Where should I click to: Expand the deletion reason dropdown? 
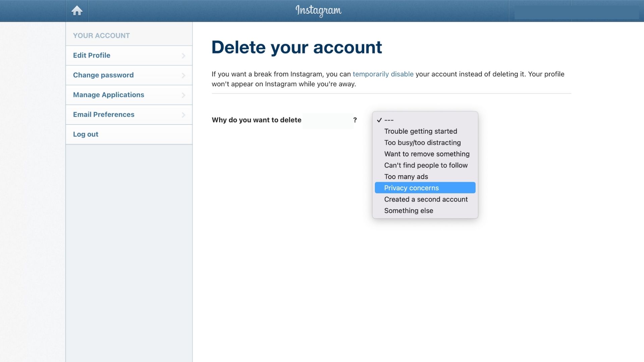point(425,120)
